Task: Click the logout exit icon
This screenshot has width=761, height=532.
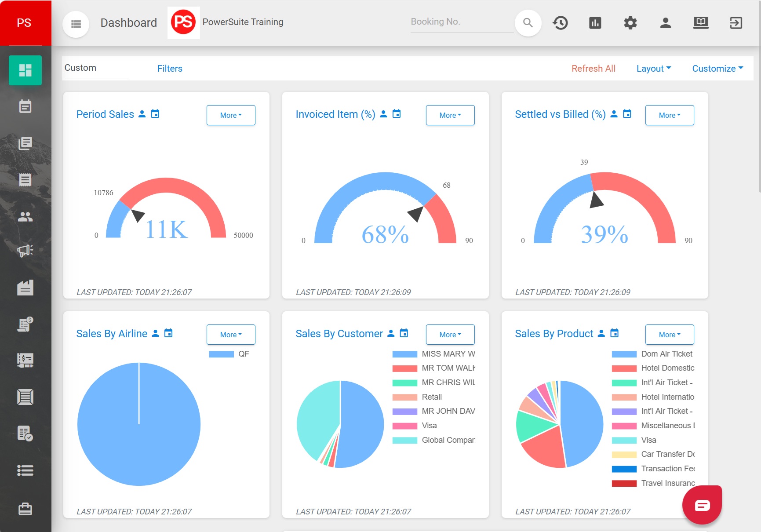Action: pos(736,23)
